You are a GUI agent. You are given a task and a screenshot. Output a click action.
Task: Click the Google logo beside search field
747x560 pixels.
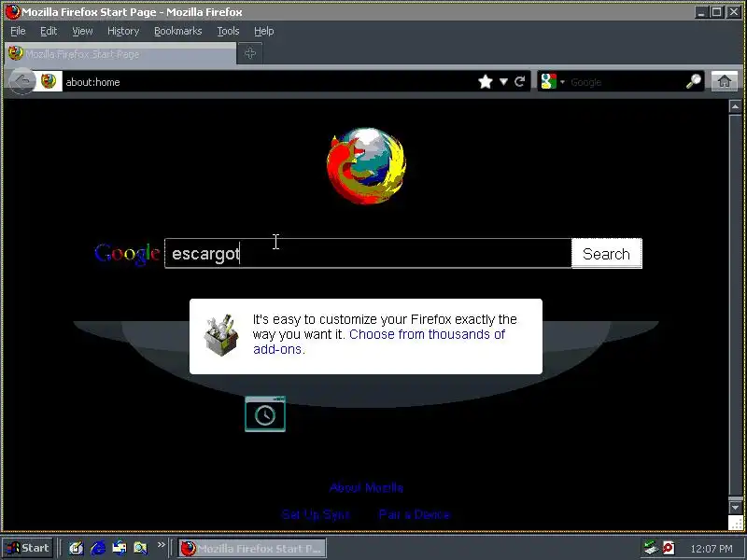127,253
